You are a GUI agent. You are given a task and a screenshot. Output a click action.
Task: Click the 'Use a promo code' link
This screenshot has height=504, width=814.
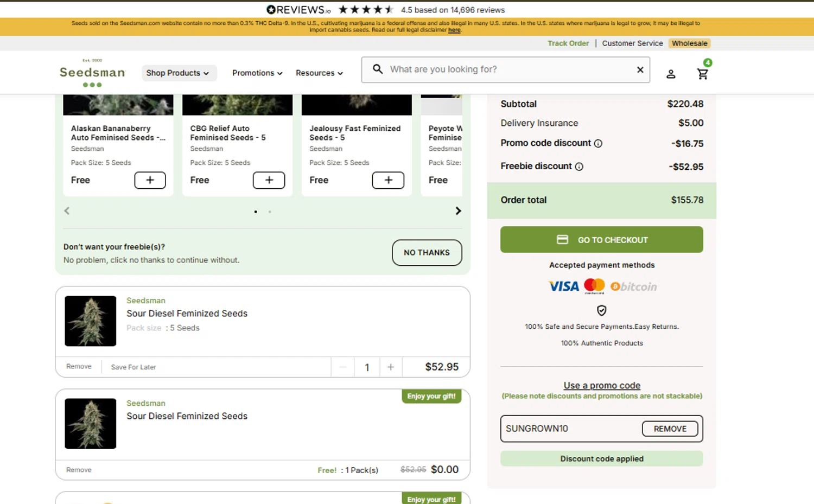[x=602, y=385]
